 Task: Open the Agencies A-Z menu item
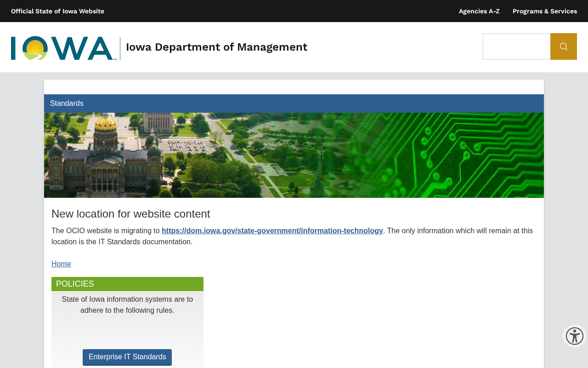(479, 11)
